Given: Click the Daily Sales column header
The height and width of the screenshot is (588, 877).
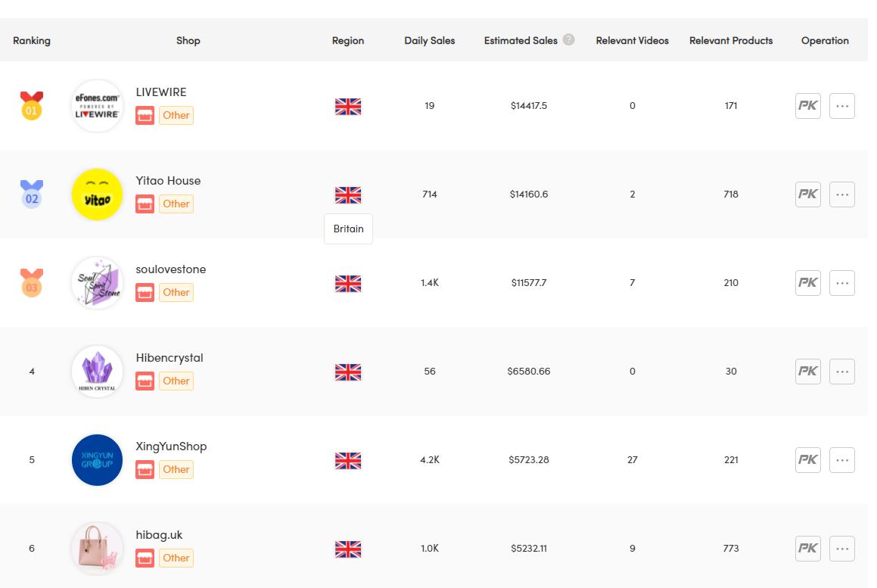Looking at the screenshot, I should [430, 40].
